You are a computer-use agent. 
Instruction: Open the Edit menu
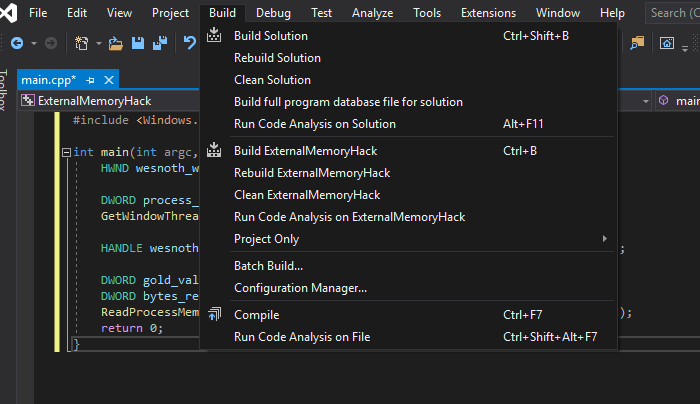pyautogui.click(x=77, y=13)
